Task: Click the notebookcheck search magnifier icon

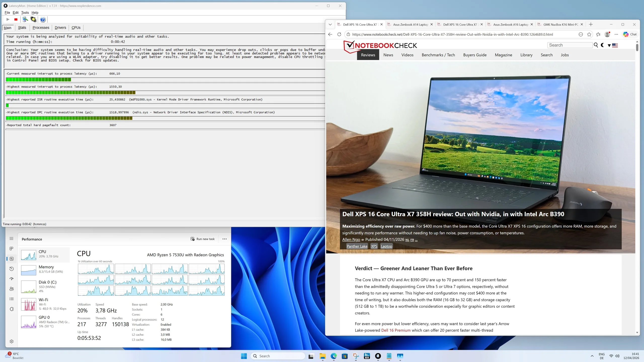Action: 596,45
